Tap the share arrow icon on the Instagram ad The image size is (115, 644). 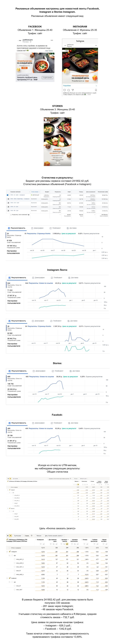(x=73, y=90)
